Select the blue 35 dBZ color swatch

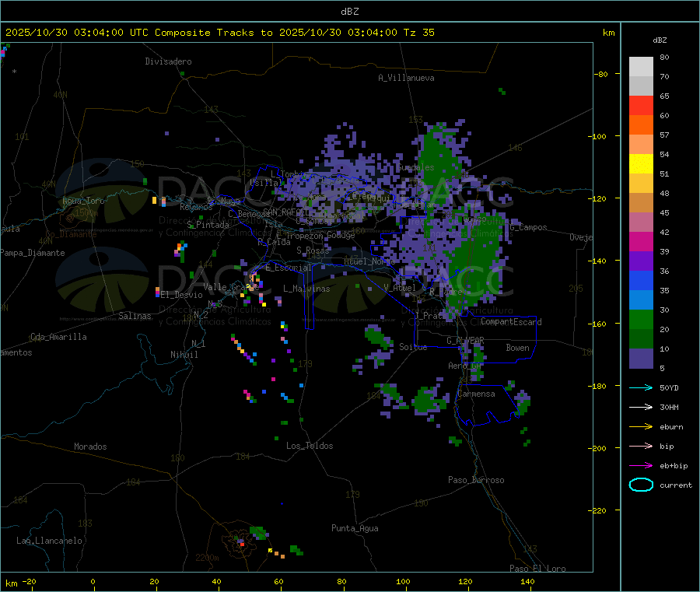(641, 280)
